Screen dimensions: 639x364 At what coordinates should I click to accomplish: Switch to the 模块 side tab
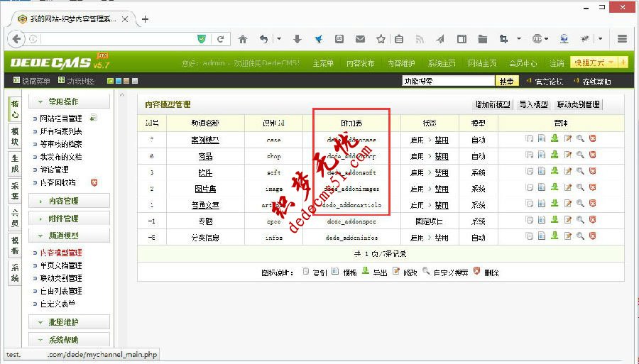[15, 136]
